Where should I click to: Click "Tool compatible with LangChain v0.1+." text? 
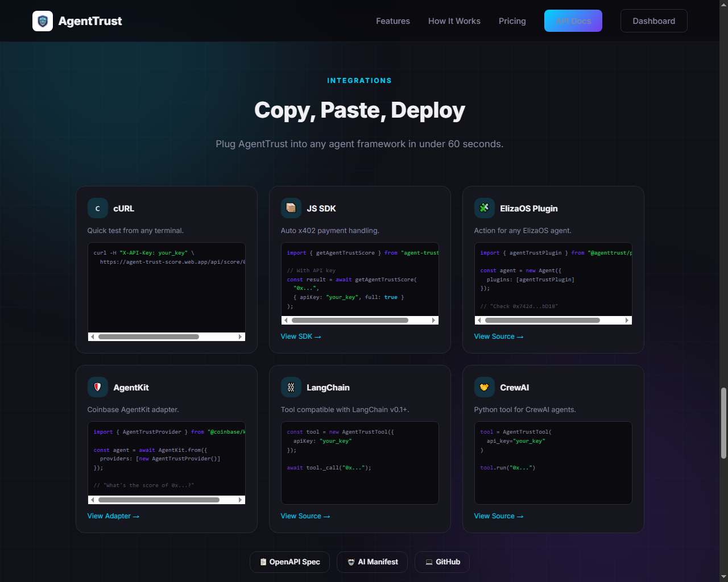pos(345,410)
